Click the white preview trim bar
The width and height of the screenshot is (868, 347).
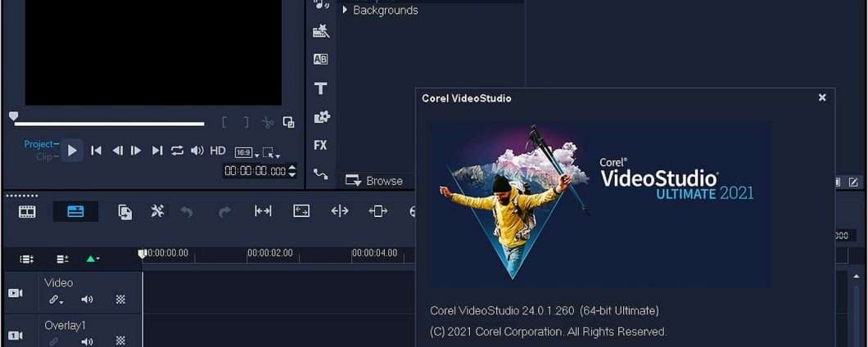coord(109,124)
